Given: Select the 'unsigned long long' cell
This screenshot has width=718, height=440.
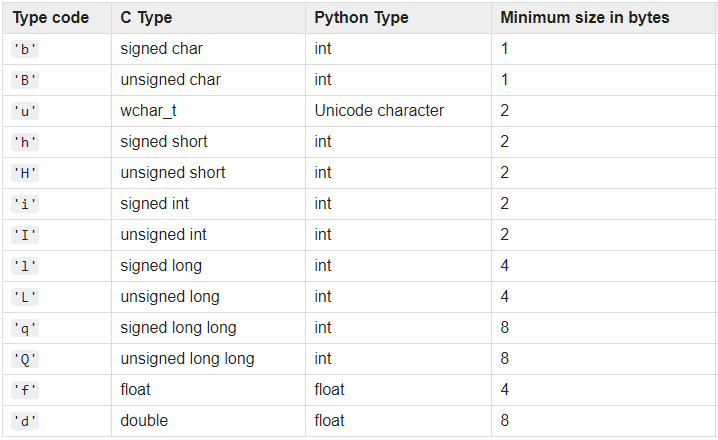Looking at the screenshot, I should [187, 359].
